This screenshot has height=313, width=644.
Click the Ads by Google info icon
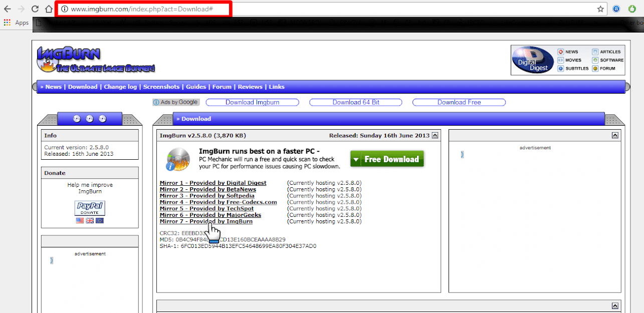pyautogui.click(x=156, y=102)
